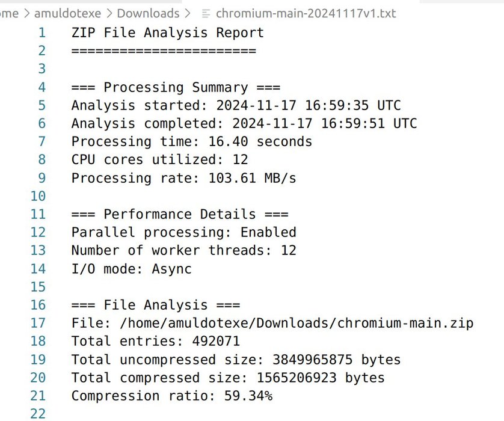Open the Downloads breadcrumb segment

(148, 13)
